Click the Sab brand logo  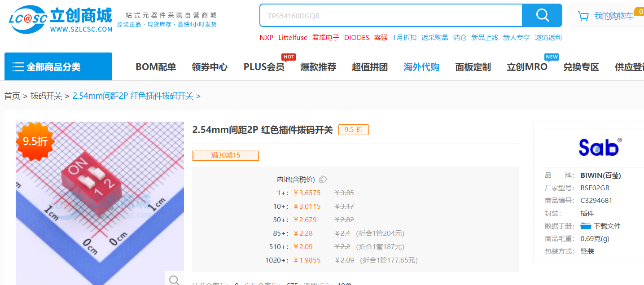(600, 147)
